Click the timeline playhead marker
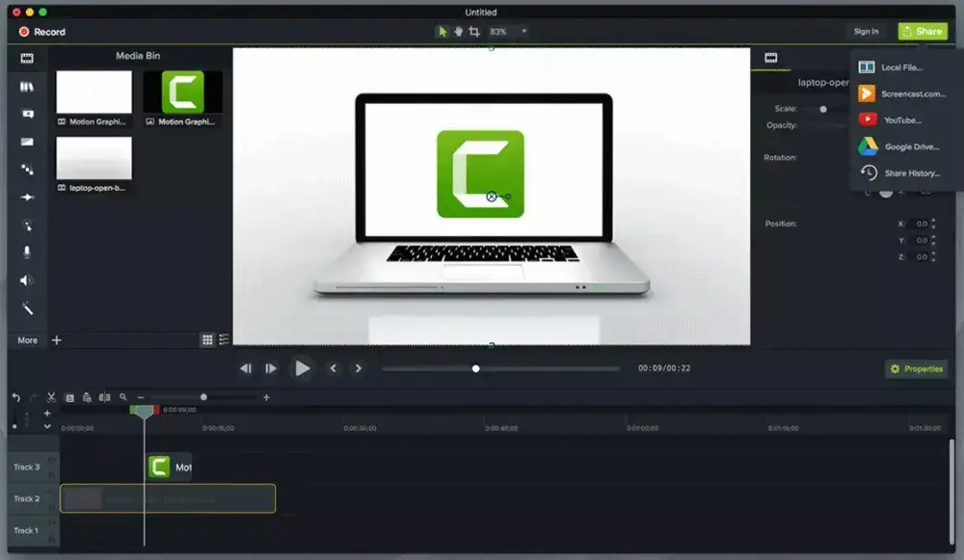This screenshot has height=560, width=964. point(145,411)
